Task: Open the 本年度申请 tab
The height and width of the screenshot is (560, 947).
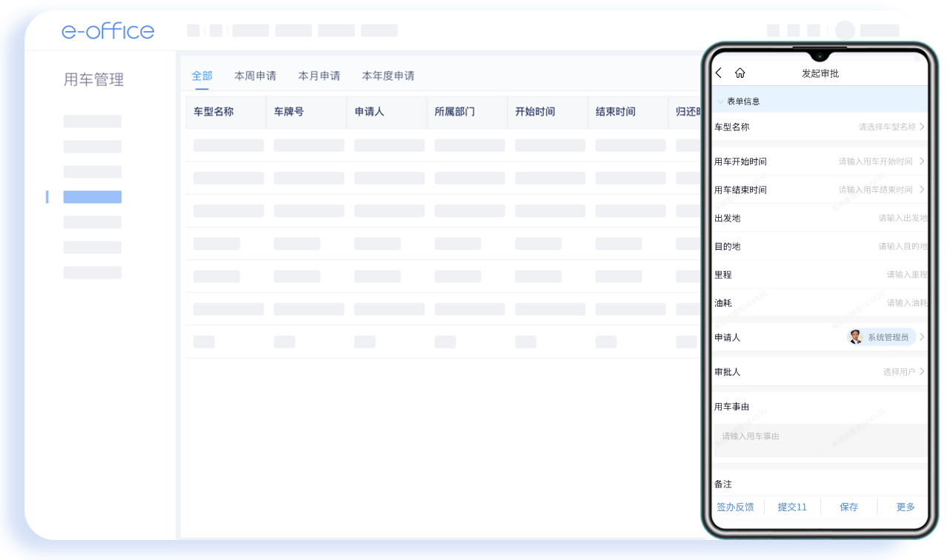Action: coord(388,76)
